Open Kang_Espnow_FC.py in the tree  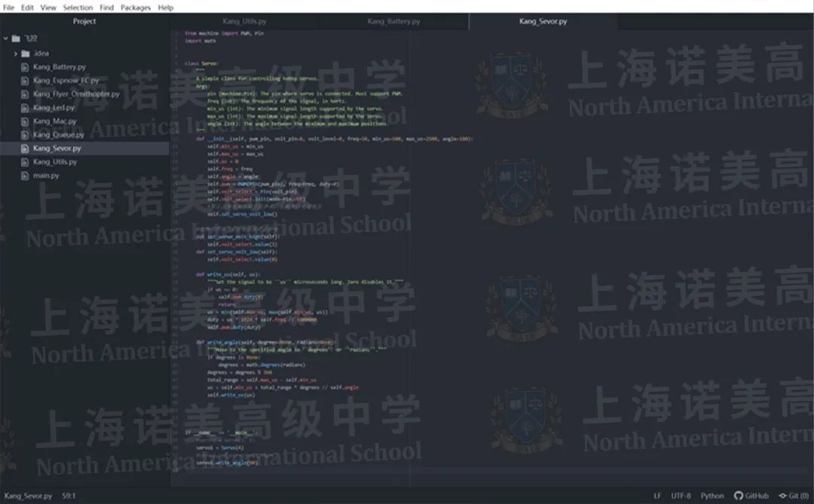tap(66, 81)
